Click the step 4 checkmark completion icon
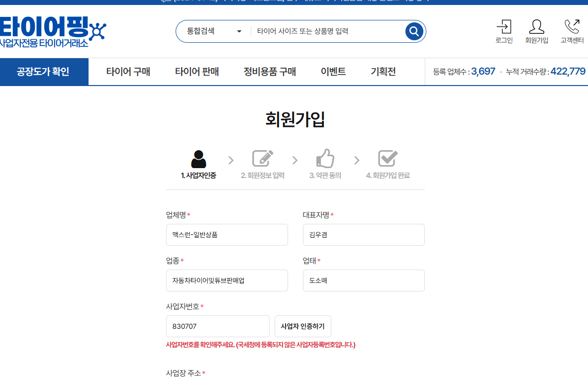This screenshot has height=379, width=588. 388,159
